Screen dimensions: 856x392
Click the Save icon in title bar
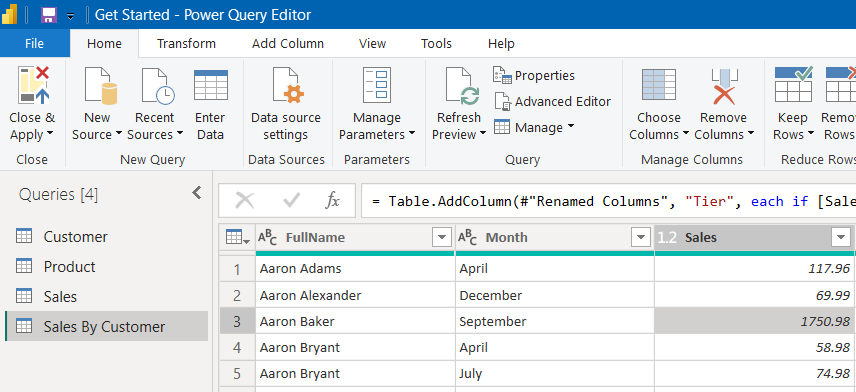click(x=49, y=15)
